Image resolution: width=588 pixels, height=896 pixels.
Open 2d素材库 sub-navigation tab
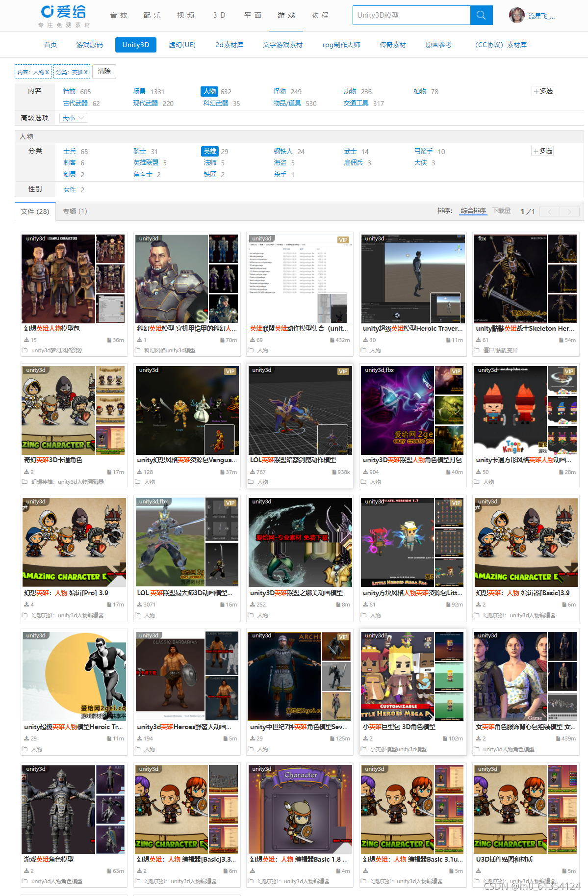(230, 45)
